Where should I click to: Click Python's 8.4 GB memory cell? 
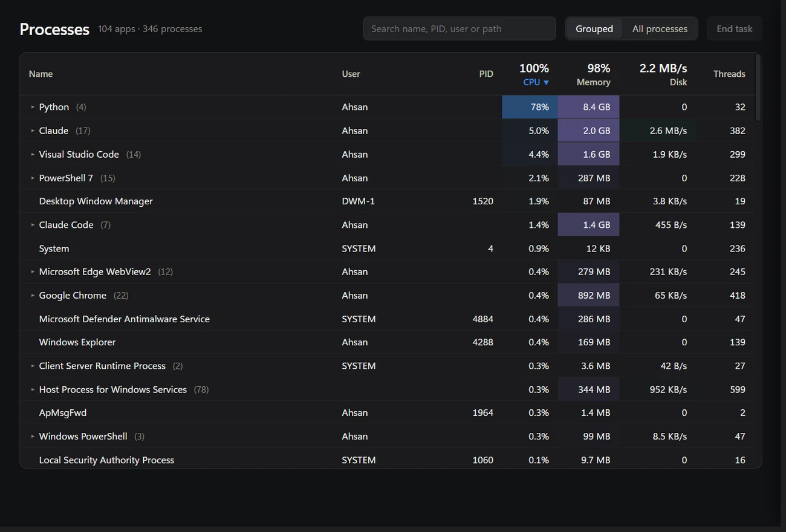click(x=588, y=107)
